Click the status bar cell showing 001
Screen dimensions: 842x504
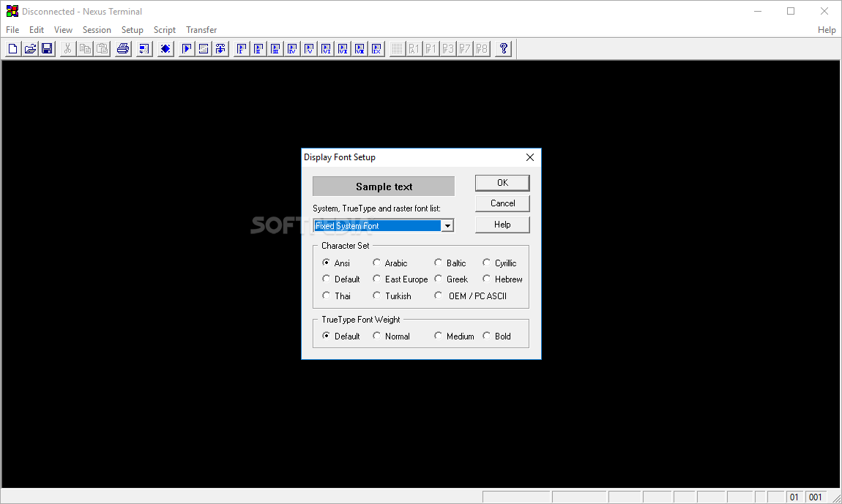point(815,497)
